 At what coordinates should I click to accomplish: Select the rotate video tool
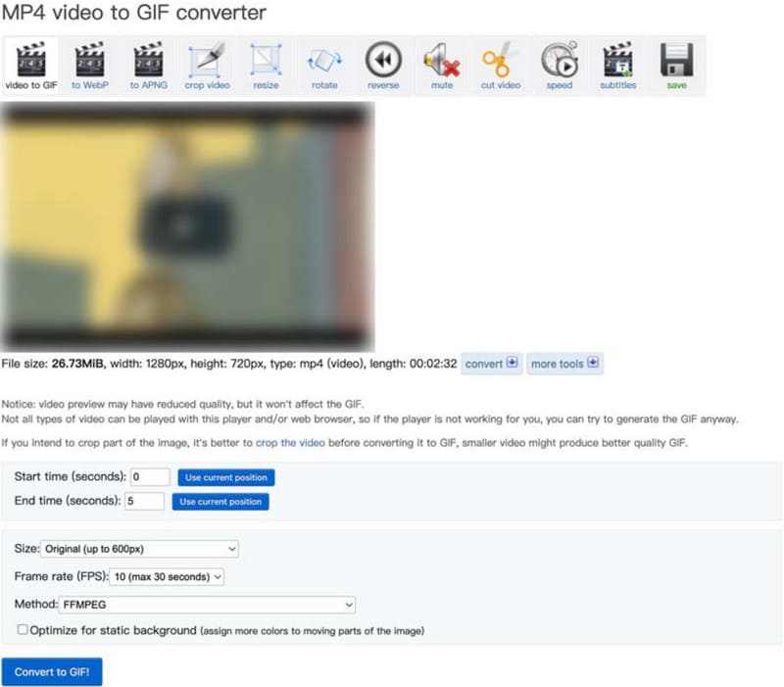click(x=324, y=65)
